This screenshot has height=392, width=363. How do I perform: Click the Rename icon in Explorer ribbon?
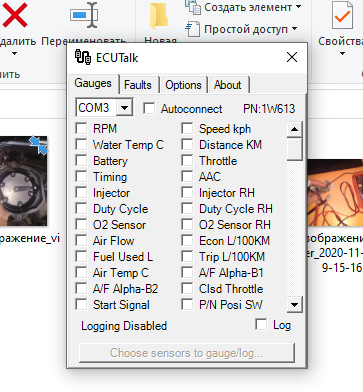click(x=84, y=15)
